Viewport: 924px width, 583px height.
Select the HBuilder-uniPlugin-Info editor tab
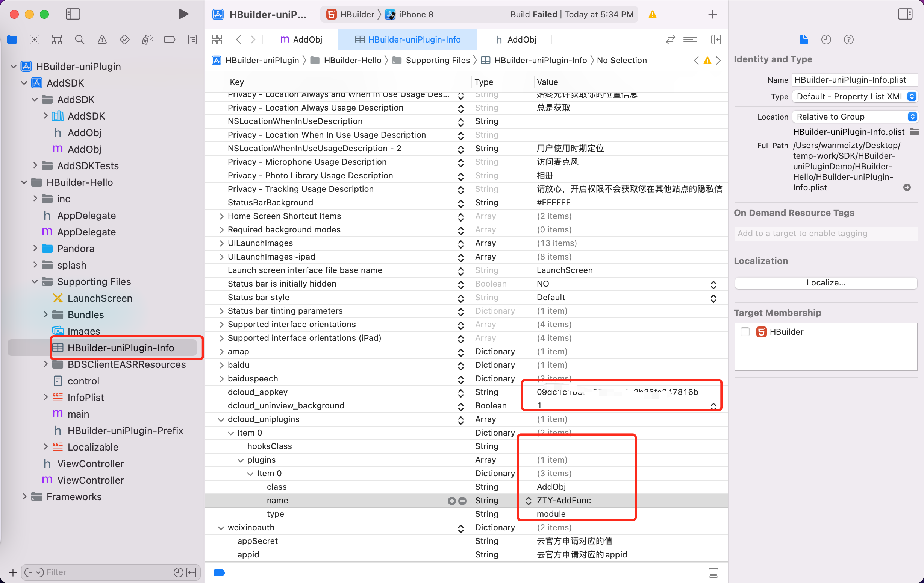407,39
